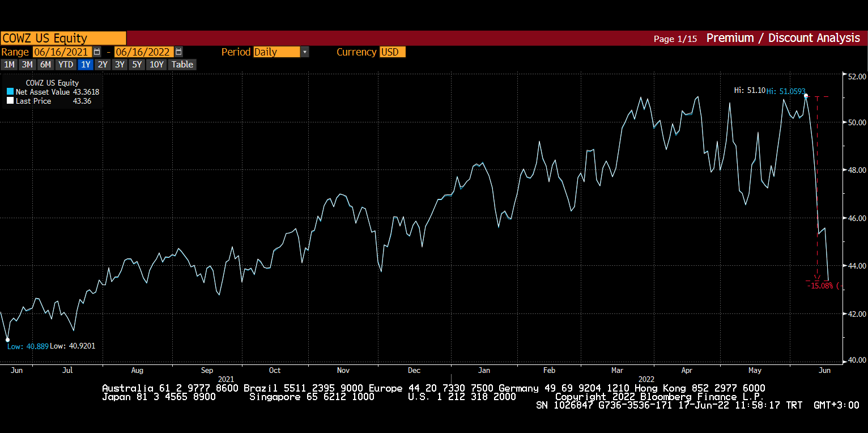Click the Currency USD field
868x433 pixels.
[x=393, y=52]
